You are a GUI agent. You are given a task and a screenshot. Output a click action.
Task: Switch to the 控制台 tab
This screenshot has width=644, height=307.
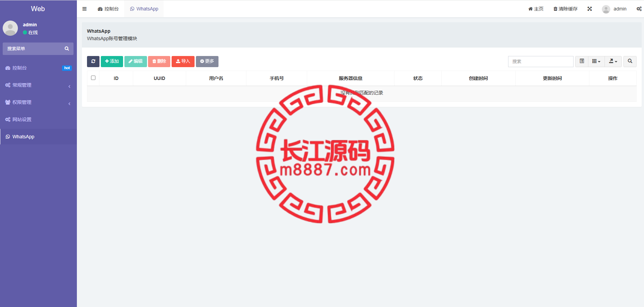pos(108,9)
